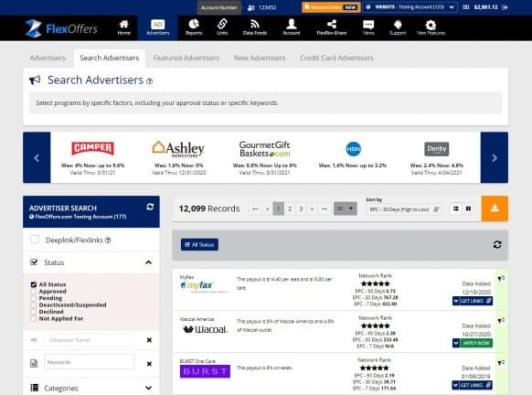Switch to grid view layout

468,208
